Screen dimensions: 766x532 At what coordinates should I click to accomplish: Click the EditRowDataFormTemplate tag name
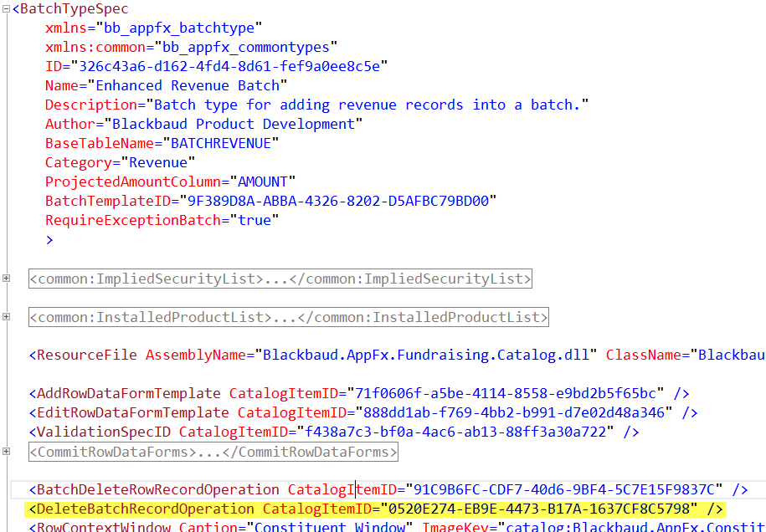tap(133, 412)
